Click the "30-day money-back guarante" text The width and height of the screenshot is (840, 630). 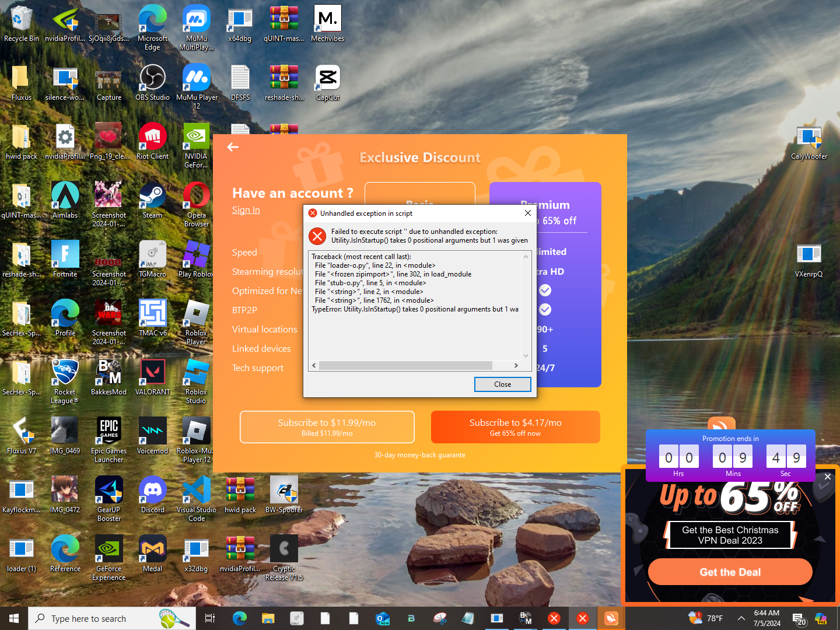pos(420,455)
